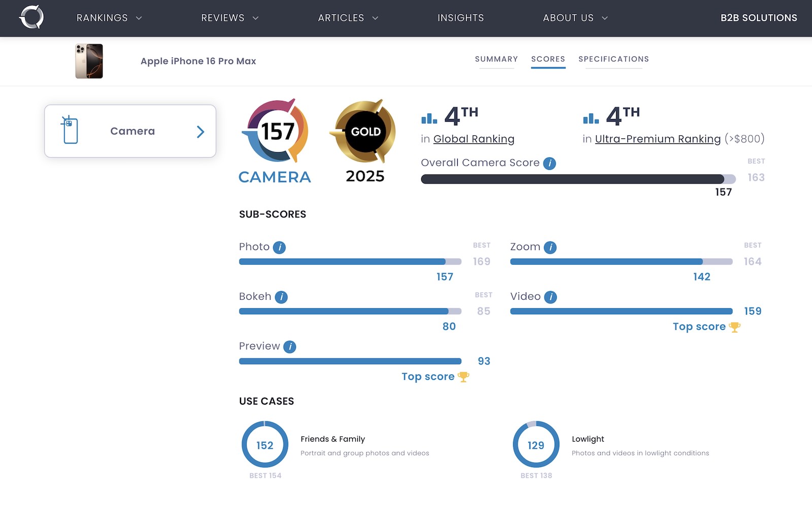Click the Lowlight 129 score ring

[x=536, y=444]
